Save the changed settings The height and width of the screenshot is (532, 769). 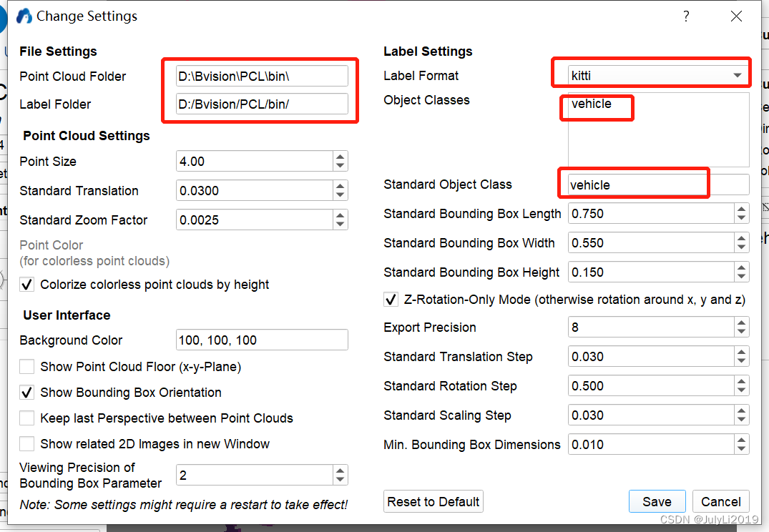(x=657, y=501)
